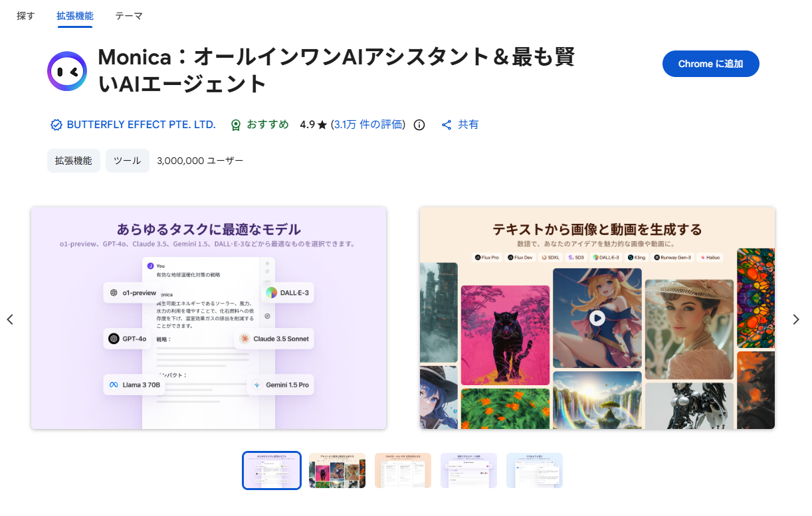Click the ツール category chip
Image resolution: width=812 pixels, height=516 pixels.
pyautogui.click(x=127, y=161)
